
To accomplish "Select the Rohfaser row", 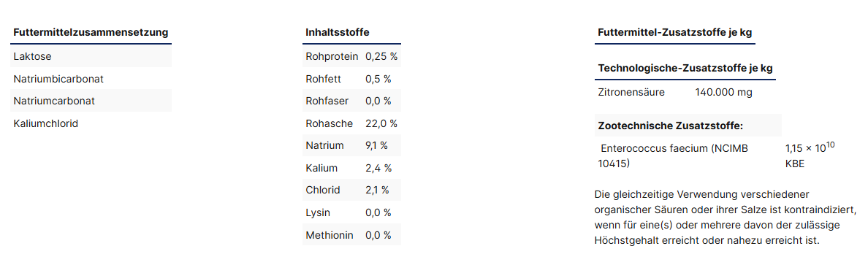I will point(351,101).
